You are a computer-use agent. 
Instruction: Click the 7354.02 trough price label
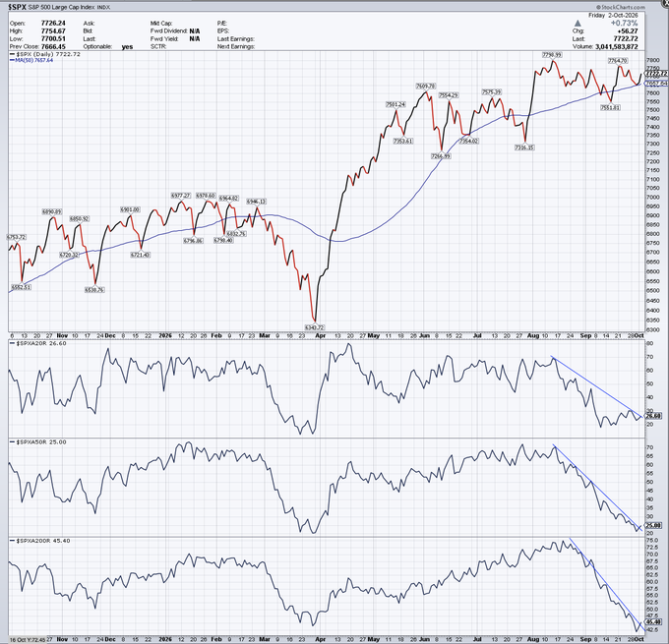468,141
